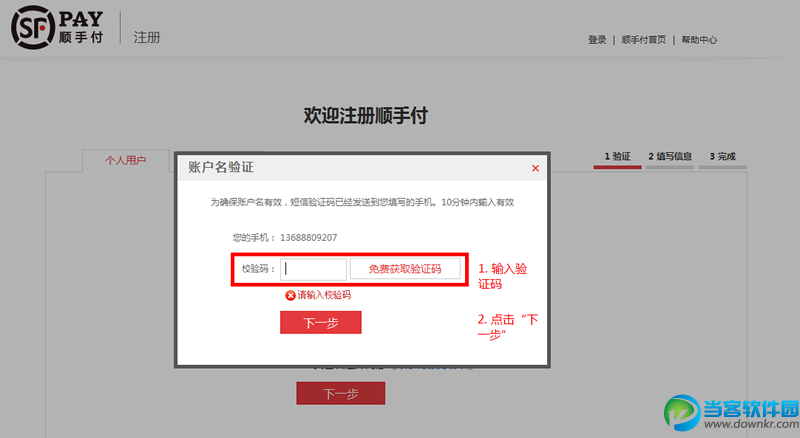This screenshot has width=800, height=438.
Task: Select the 个人用户 tab
Action: tap(126, 160)
